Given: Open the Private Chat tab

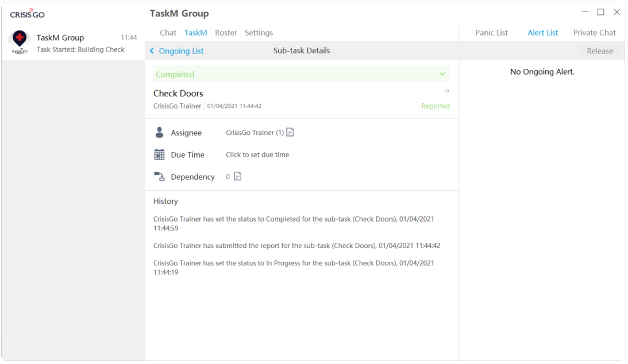Looking at the screenshot, I should coord(594,33).
